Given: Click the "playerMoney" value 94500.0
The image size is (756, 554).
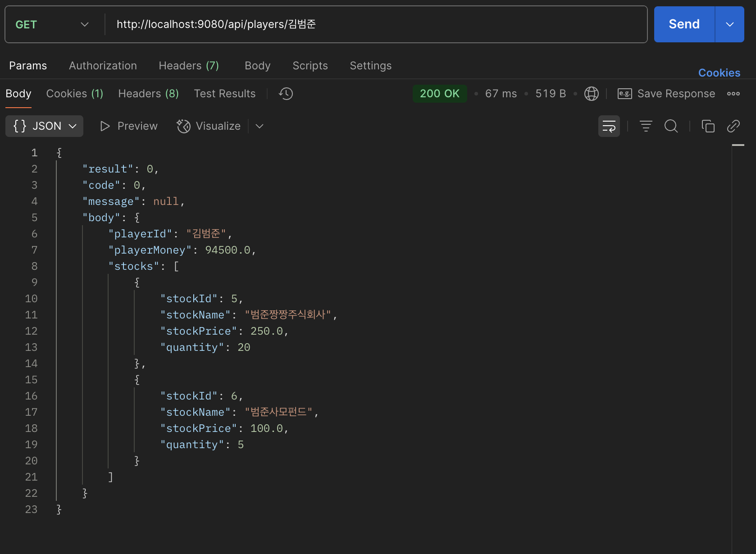Looking at the screenshot, I should (228, 250).
